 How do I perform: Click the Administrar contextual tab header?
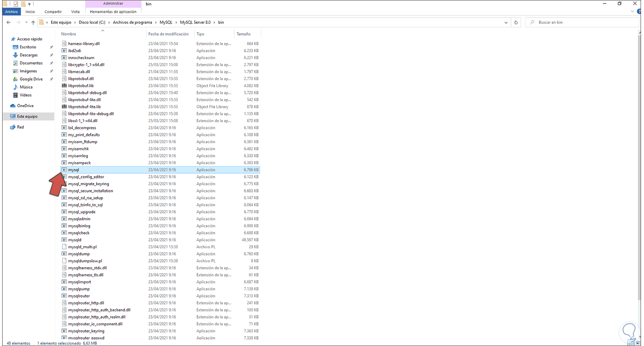[113, 4]
